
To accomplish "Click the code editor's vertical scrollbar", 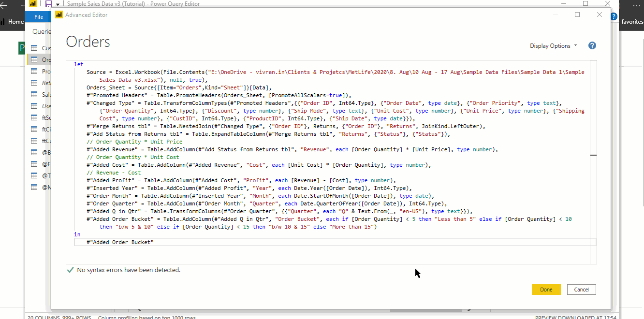I will (x=594, y=162).
